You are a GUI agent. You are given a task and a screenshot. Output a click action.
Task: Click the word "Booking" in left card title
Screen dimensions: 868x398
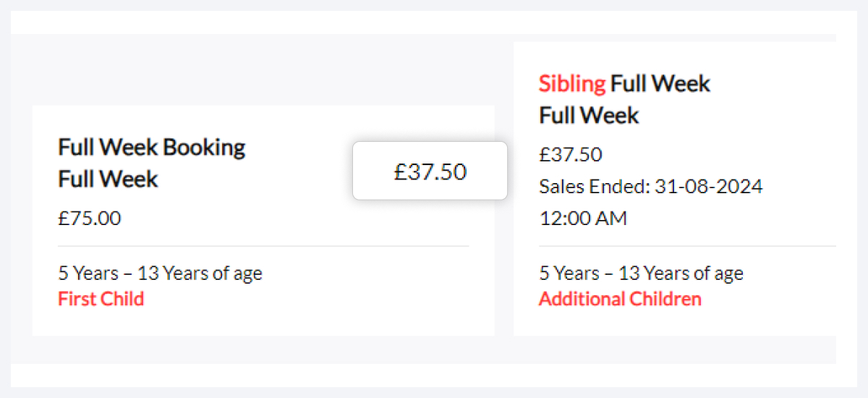click(x=204, y=148)
